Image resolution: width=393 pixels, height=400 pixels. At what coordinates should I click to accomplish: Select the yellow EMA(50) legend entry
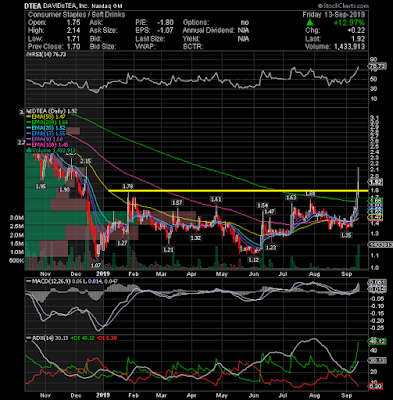46,117
